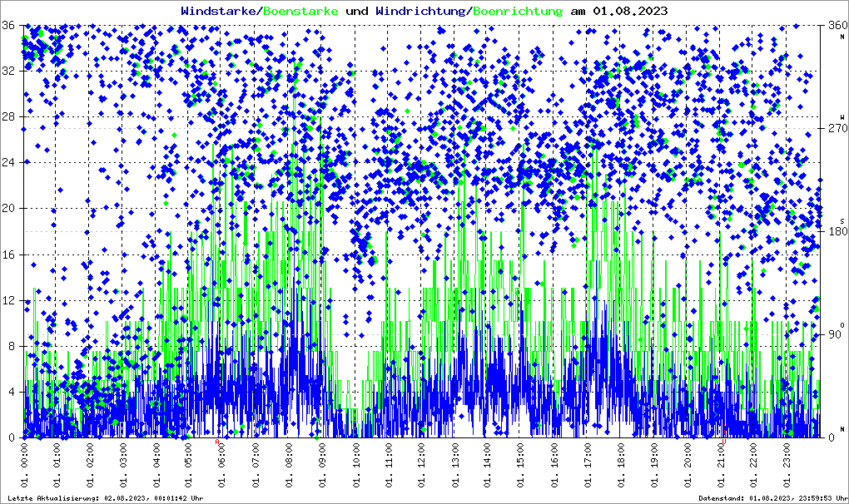Click the wind speed axis value 28
Screen dimensions: 849x504
pyautogui.click(x=8, y=116)
